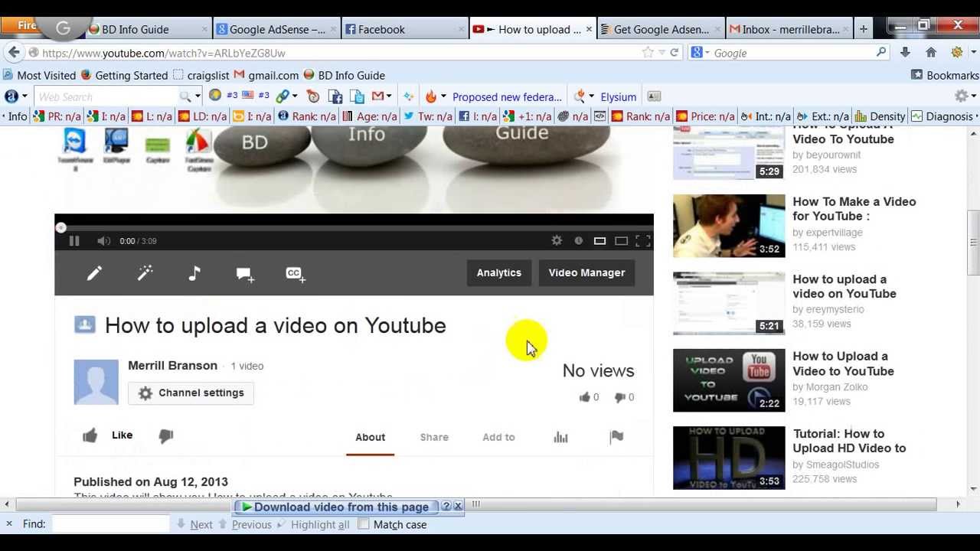Click the video progress bar scrubber
This screenshot has width=980, height=551.
click(x=60, y=227)
